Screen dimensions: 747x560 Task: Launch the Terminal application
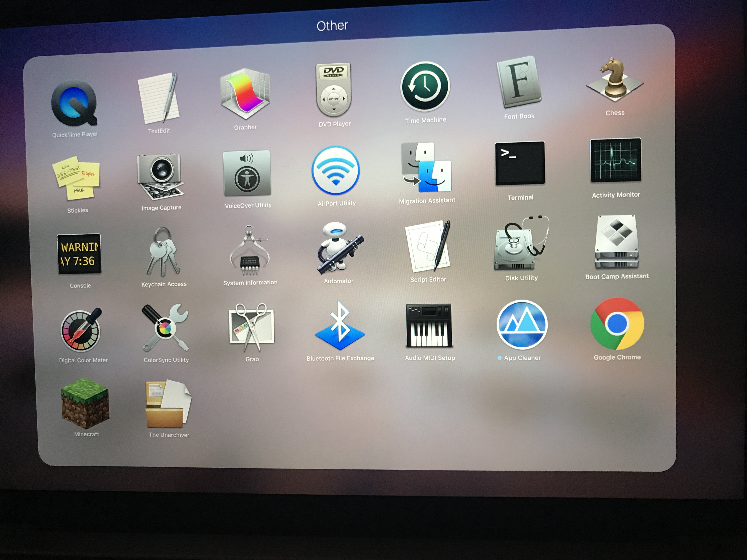[x=519, y=163]
